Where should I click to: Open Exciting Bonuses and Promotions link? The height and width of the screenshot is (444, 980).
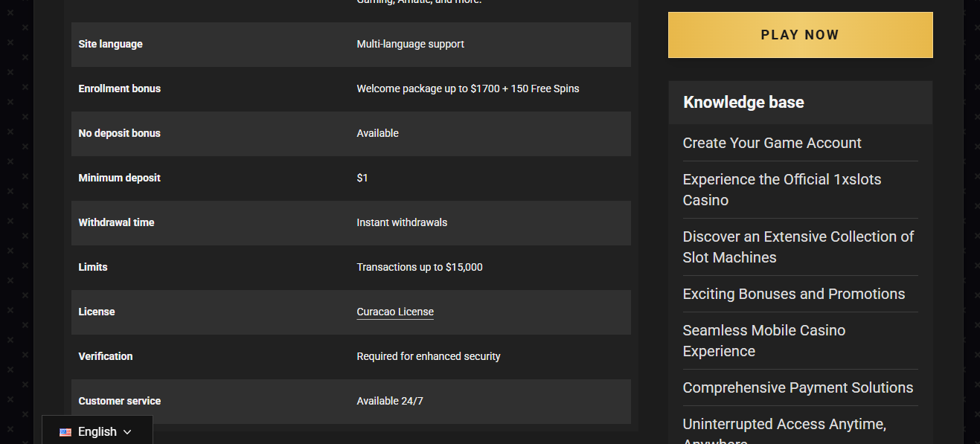794,294
